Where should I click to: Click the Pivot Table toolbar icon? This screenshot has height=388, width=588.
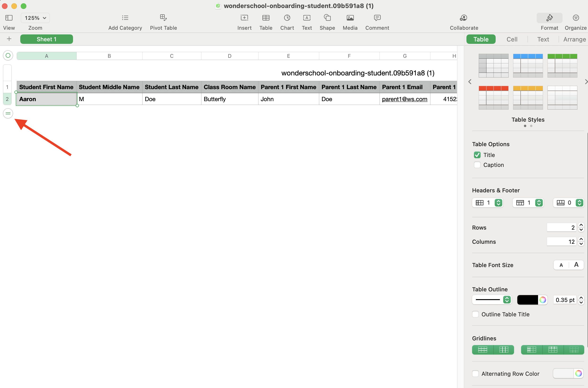(163, 18)
